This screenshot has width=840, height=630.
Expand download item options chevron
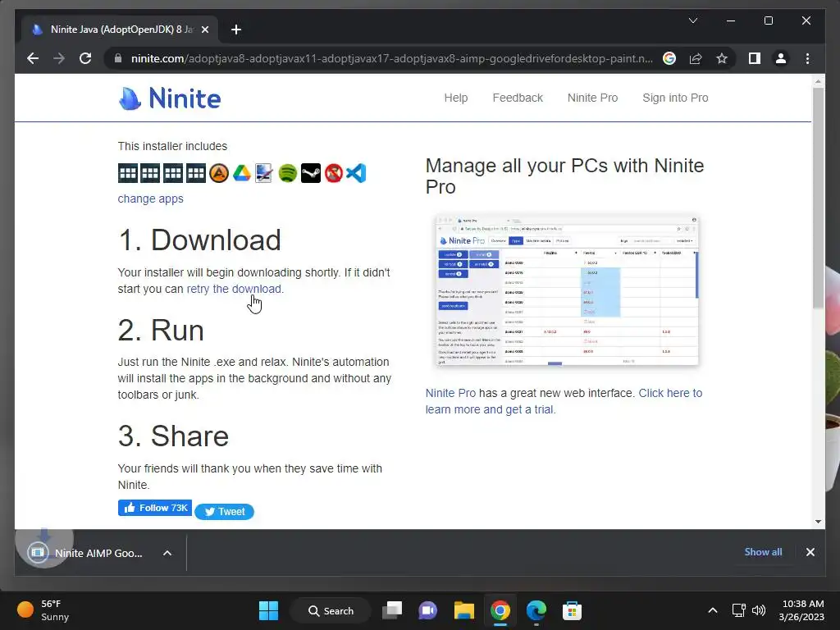(167, 553)
